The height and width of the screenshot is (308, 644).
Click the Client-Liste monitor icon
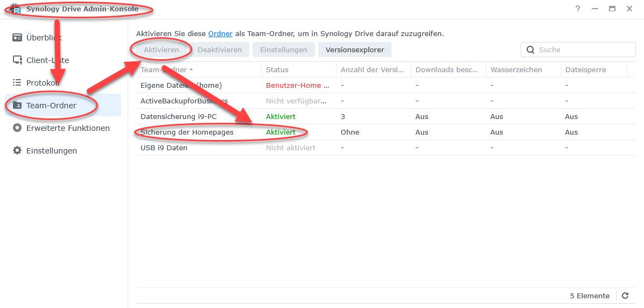(x=17, y=60)
